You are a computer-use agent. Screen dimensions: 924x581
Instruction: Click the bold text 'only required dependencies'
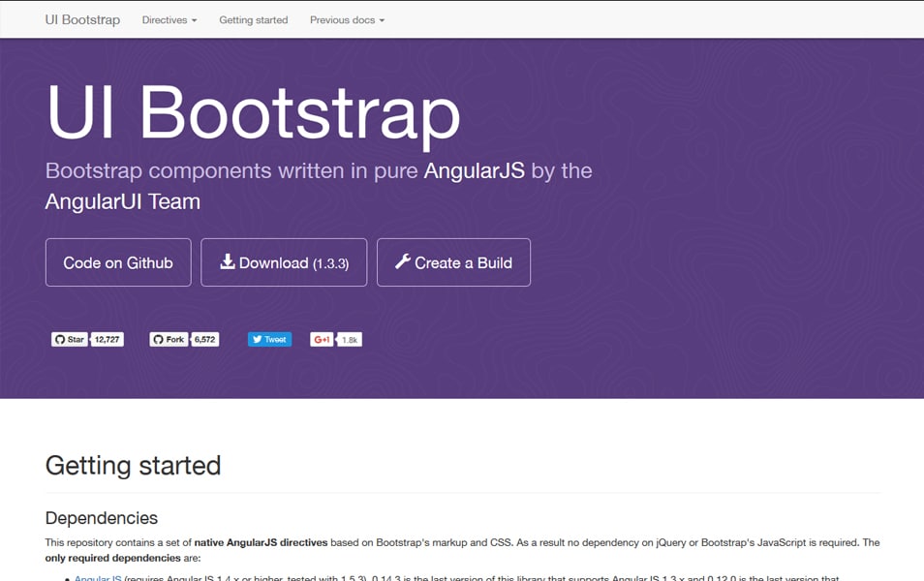[113, 558]
